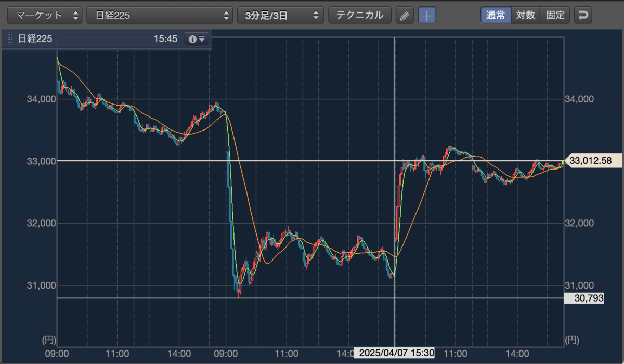Image resolution: width=624 pixels, height=364 pixels.
Task: Click the テクニカル button
Action: pos(360,15)
